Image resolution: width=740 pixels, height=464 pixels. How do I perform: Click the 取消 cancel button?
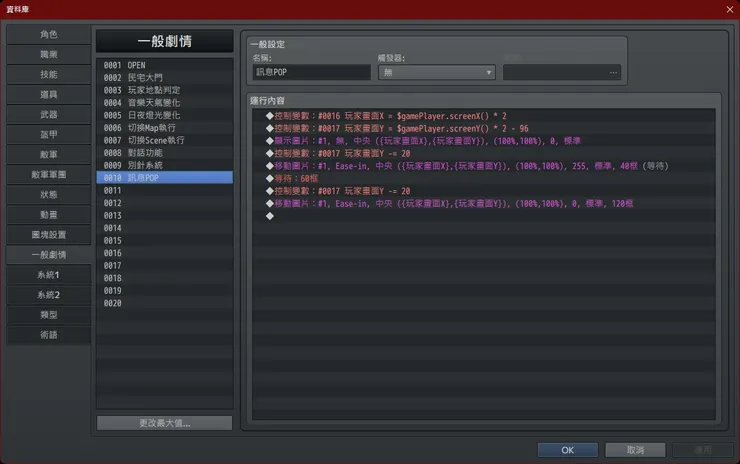635,450
